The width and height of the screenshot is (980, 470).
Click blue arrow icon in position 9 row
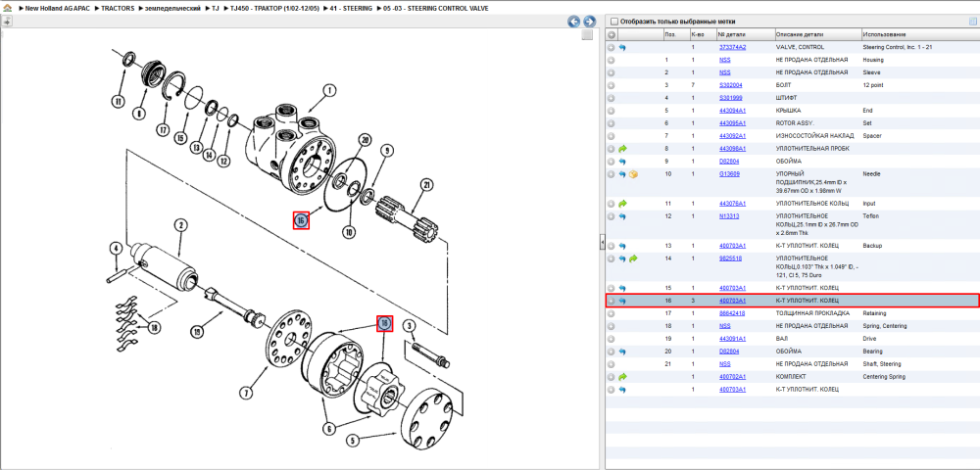(622, 161)
